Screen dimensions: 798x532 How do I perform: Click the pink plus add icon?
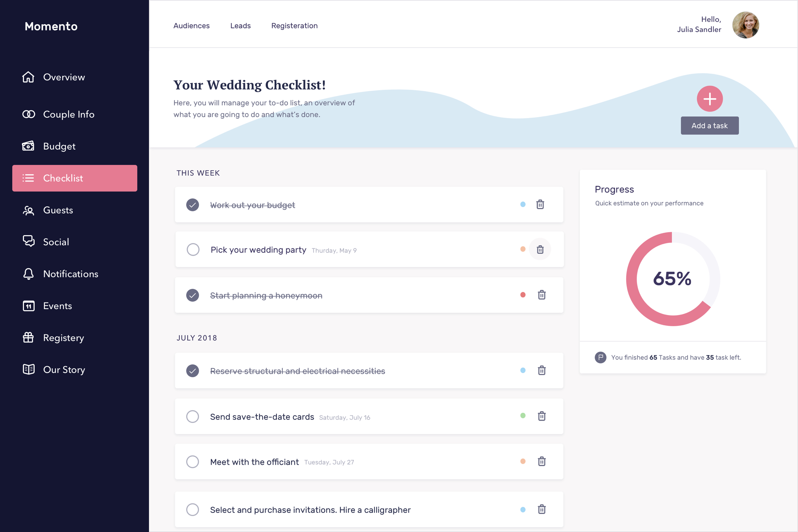coord(710,99)
